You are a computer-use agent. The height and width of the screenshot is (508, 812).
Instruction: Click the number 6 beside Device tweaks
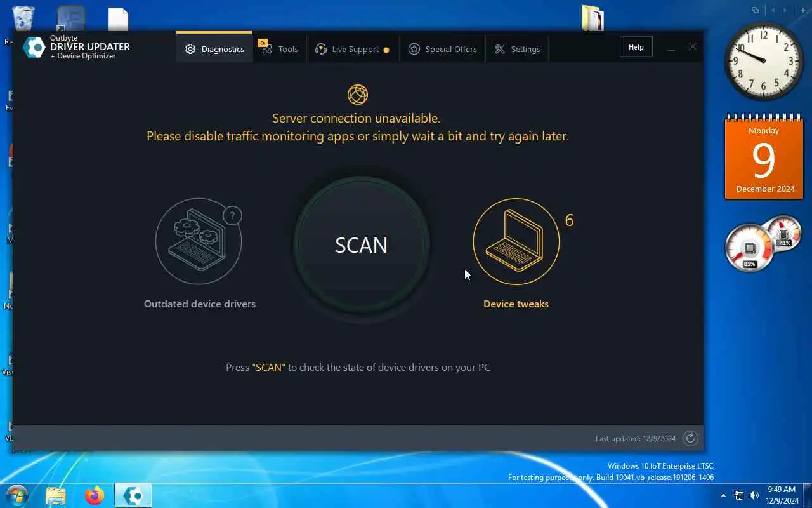pyautogui.click(x=569, y=220)
